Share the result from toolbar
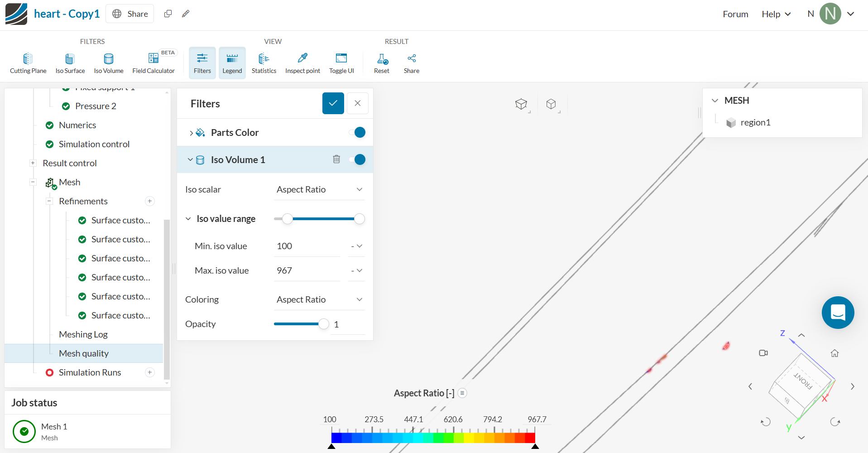Viewport: 868px width, 453px height. [412, 63]
